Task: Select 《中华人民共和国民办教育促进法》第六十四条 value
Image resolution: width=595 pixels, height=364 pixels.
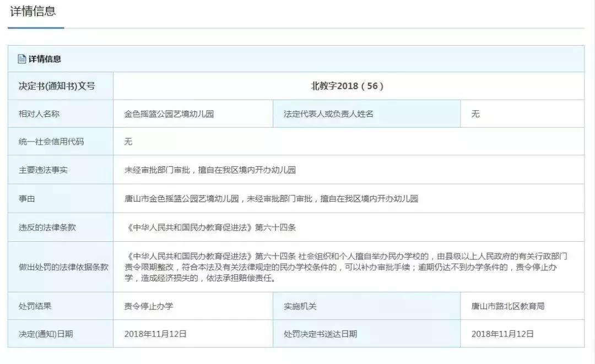Action: point(210,227)
